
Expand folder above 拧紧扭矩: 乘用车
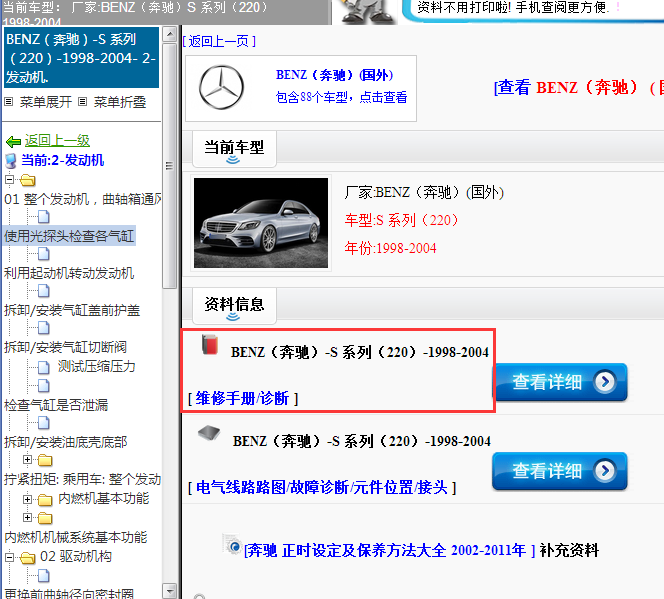28,459
